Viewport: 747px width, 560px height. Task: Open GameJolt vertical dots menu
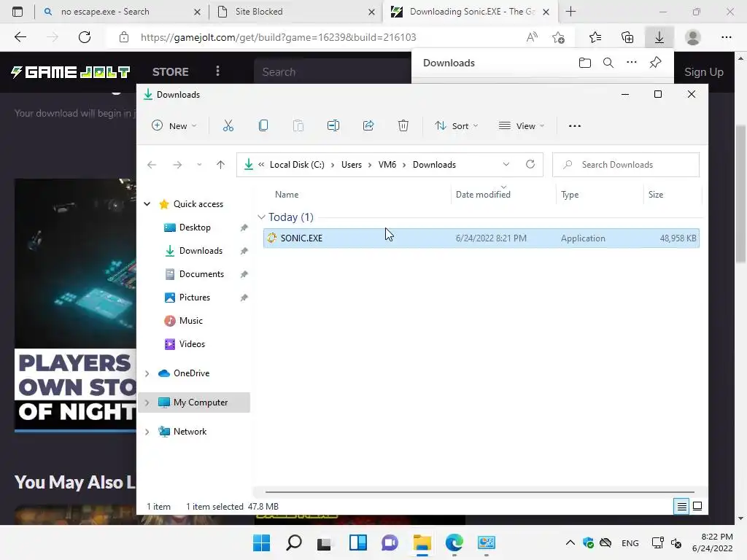point(217,71)
